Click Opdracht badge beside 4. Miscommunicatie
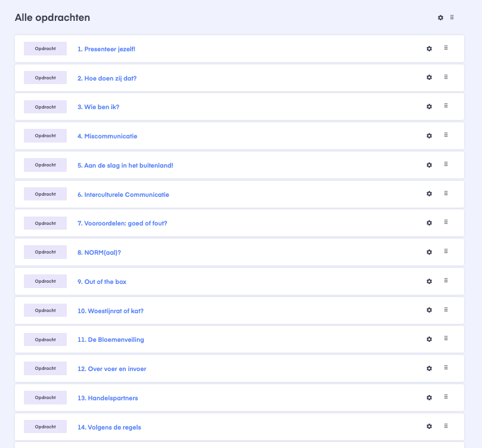 coord(45,135)
